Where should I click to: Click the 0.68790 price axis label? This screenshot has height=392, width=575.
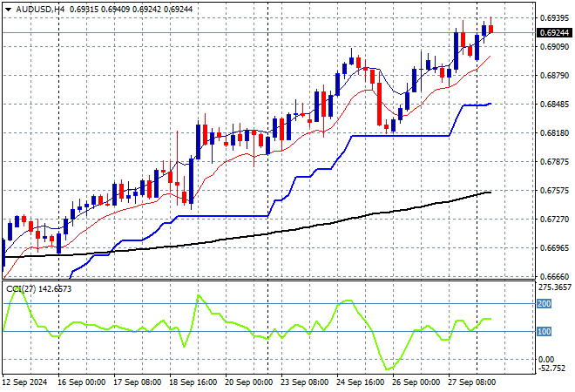(x=554, y=75)
